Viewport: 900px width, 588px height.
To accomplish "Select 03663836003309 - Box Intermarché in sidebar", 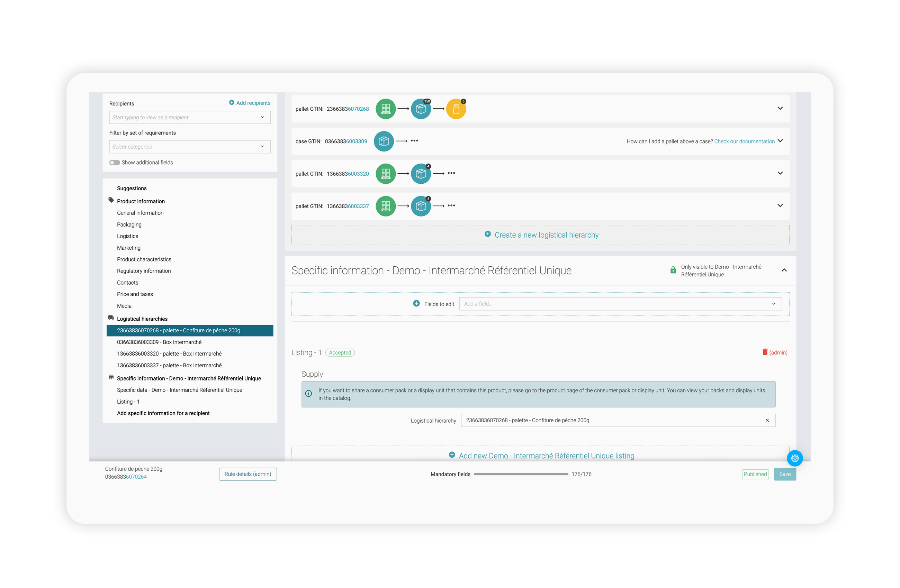I will pos(159,342).
